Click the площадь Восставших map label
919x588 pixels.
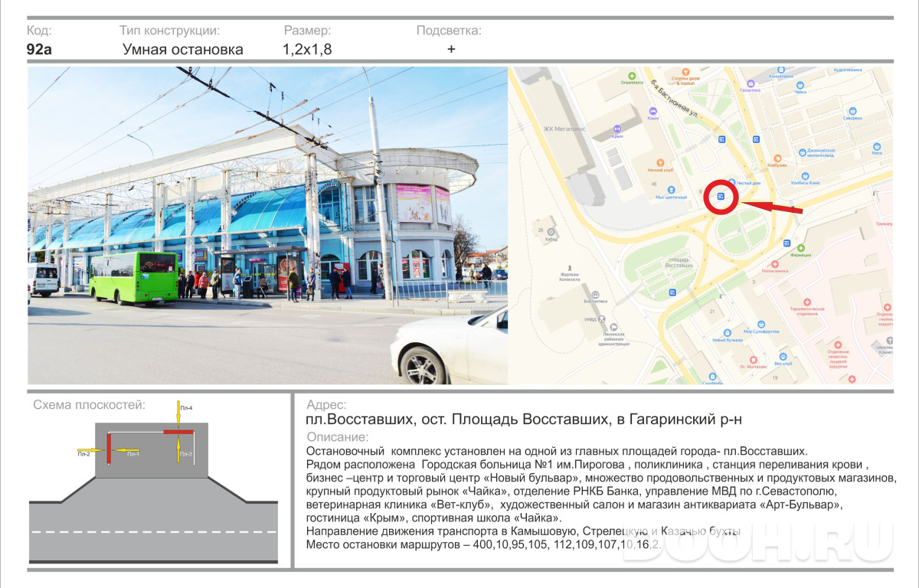click(x=680, y=263)
